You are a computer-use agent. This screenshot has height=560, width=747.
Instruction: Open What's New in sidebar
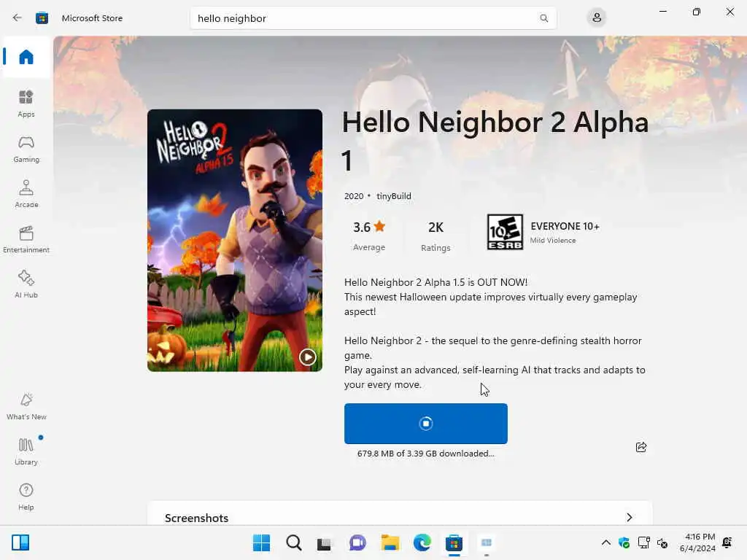pos(26,407)
